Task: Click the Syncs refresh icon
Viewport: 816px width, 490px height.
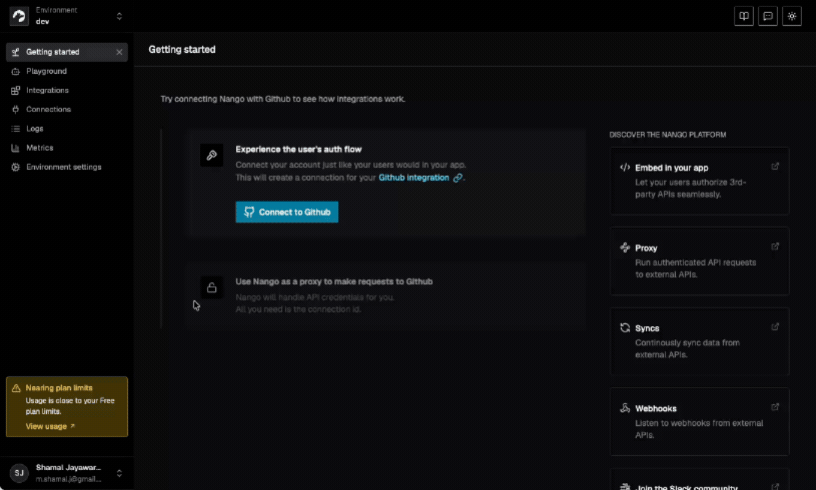Action: coord(625,328)
